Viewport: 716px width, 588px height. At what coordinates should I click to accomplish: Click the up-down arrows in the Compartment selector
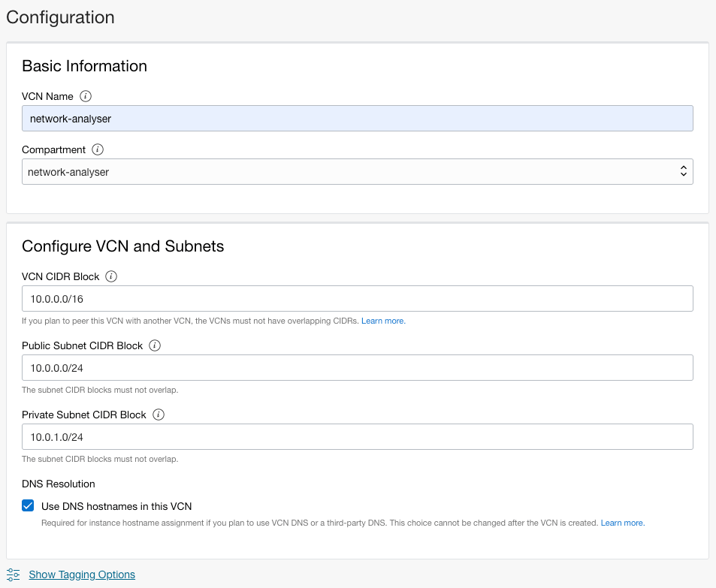pos(683,172)
